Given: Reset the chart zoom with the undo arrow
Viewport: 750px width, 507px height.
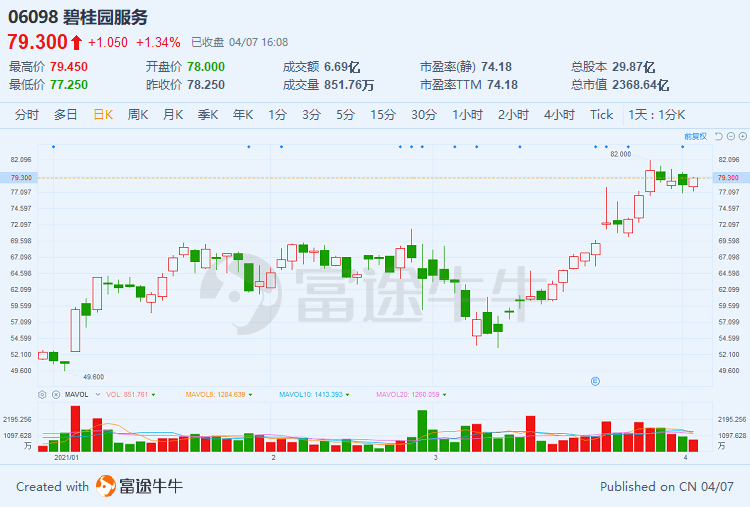Looking at the screenshot, I should pyautogui.click(x=718, y=136).
